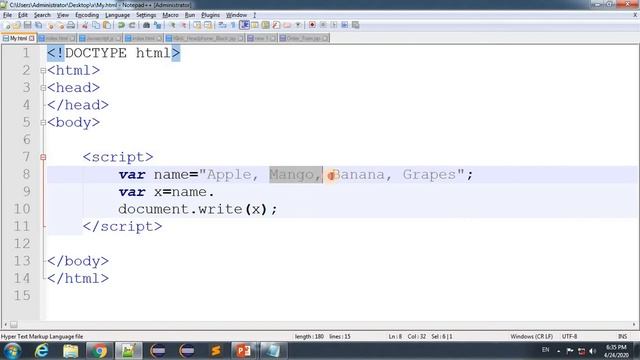Click the Zoom In toolbar icon
Screen dimensions: 640x360
(x=172, y=25)
